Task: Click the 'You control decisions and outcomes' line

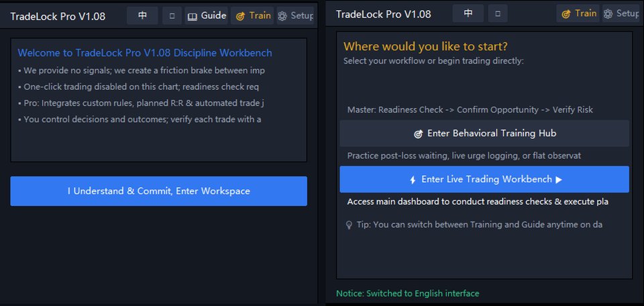Action: [140, 120]
